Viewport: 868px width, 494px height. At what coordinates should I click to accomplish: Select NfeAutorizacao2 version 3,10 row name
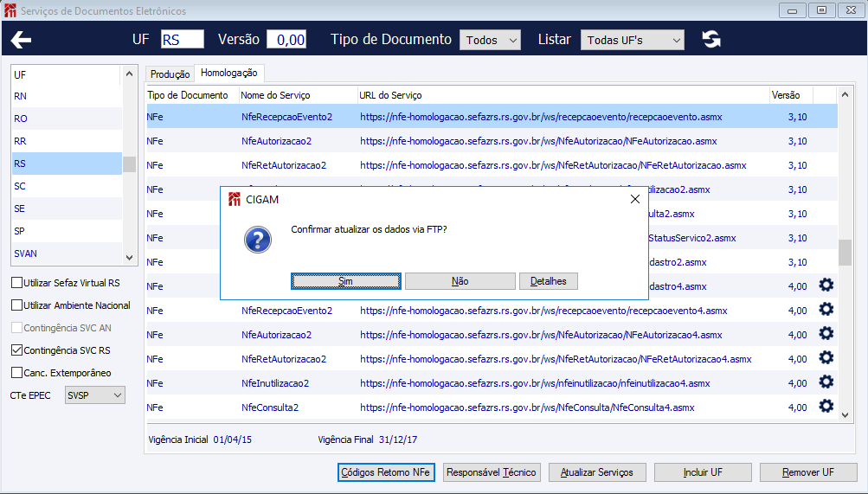[x=276, y=141]
